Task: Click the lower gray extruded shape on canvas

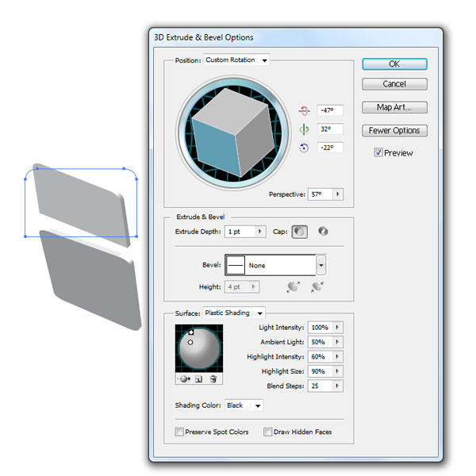Action: [91, 281]
